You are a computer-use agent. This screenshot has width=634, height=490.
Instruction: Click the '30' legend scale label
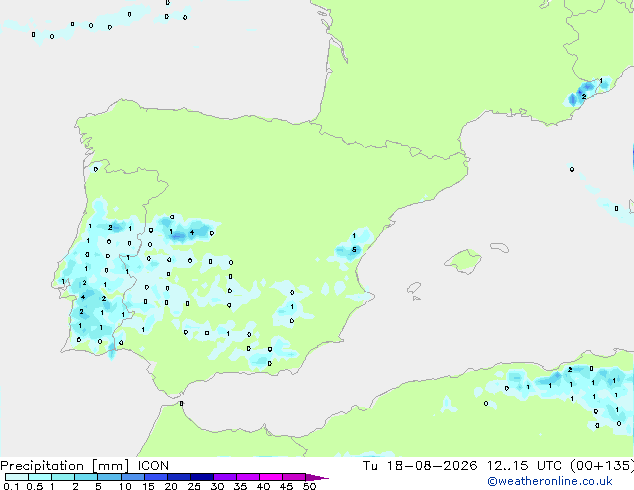217,486
